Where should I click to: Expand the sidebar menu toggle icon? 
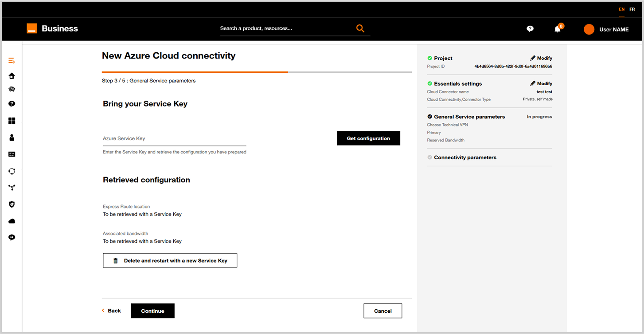tap(12, 60)
